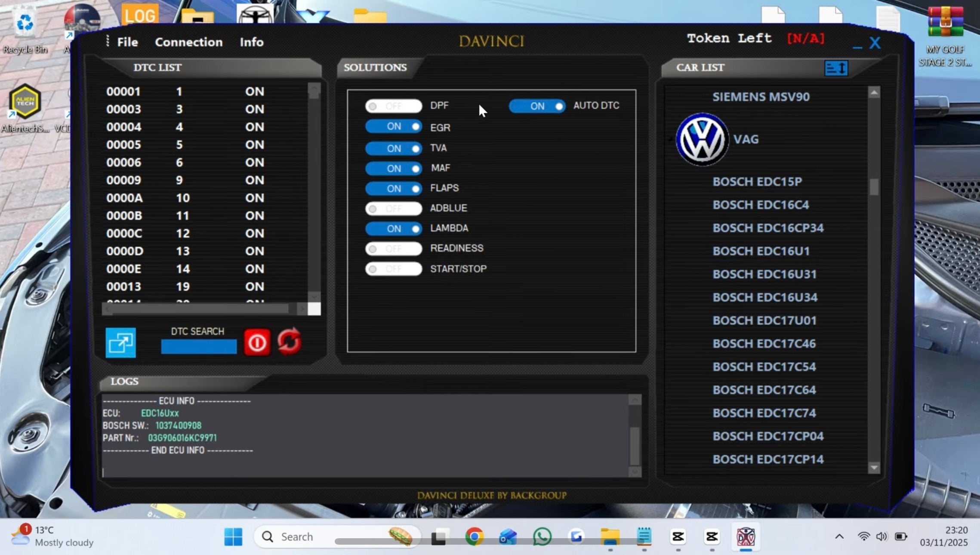Expand the arrow next to the VAG entry
Screen dimensions: 980x555
(671, 139)
